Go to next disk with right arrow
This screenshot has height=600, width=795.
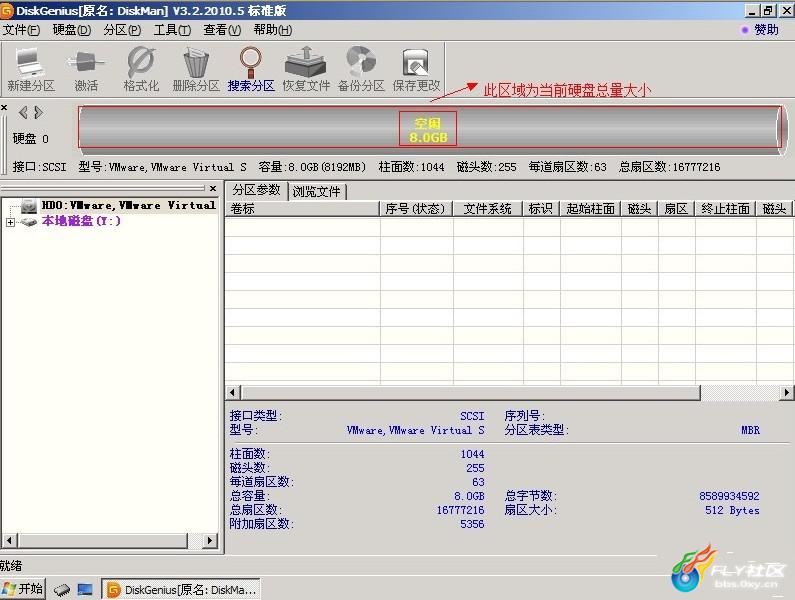click(39, 112)
